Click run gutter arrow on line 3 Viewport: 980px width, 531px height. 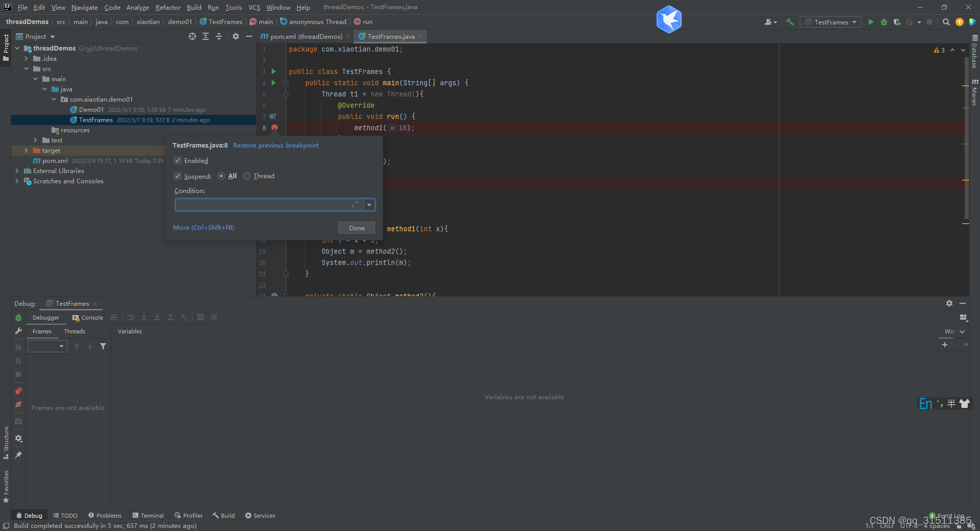[274, 71]
